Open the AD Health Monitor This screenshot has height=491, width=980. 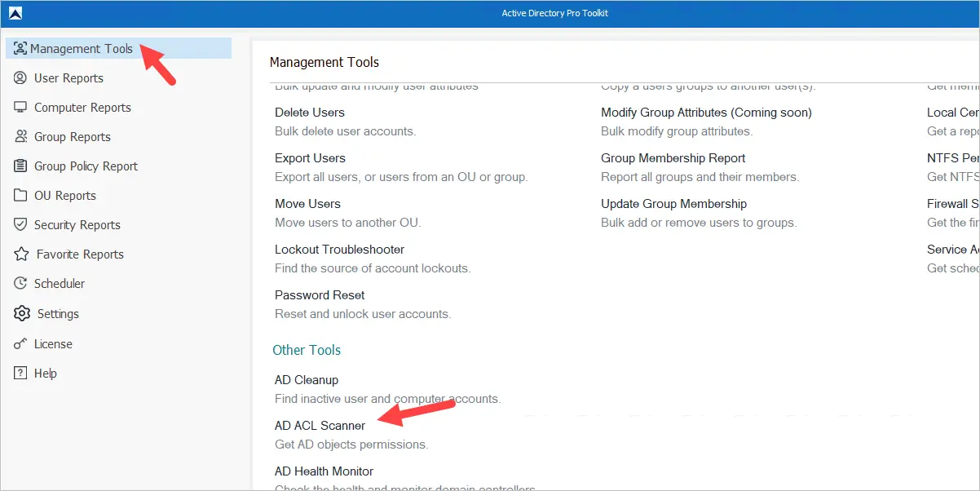coord(324,471)
